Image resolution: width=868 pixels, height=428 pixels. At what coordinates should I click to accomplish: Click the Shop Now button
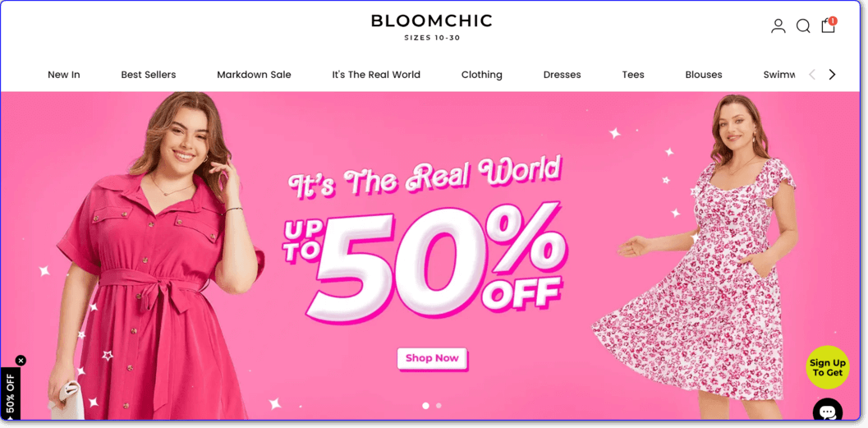point(432,358)
